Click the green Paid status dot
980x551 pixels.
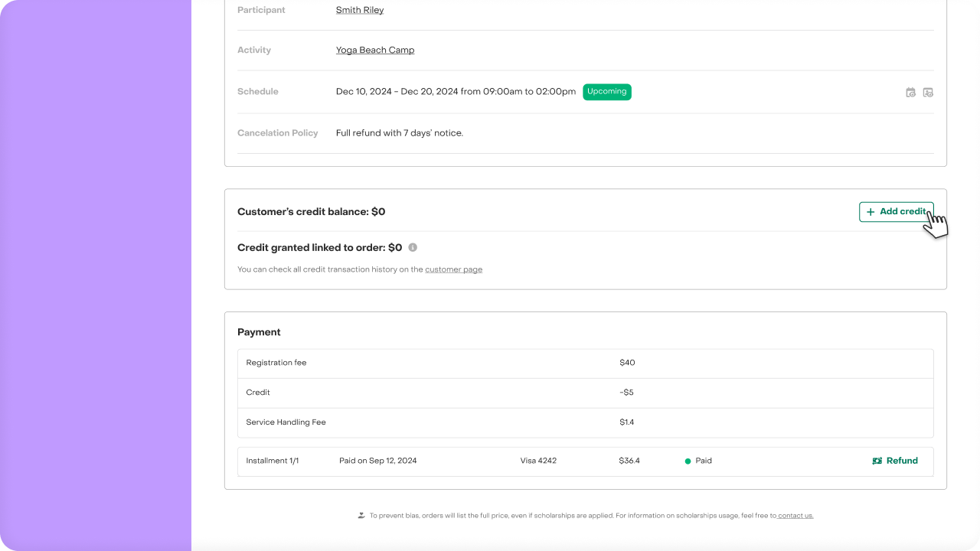click(688, 461)
